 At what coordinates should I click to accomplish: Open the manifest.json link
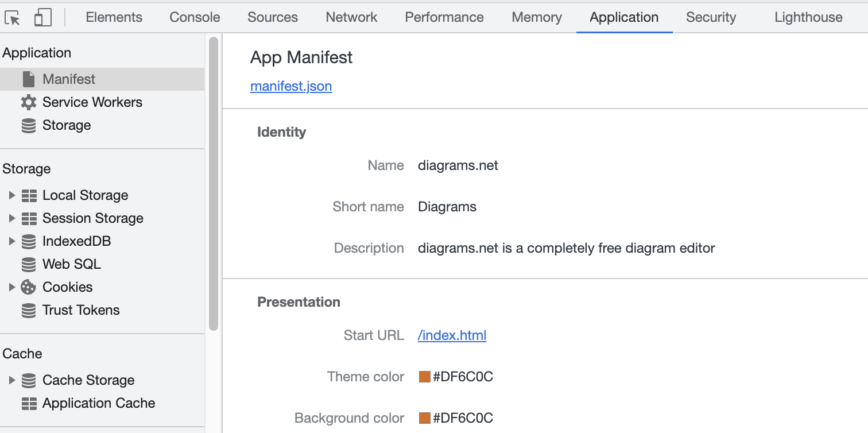coord(291,86)
